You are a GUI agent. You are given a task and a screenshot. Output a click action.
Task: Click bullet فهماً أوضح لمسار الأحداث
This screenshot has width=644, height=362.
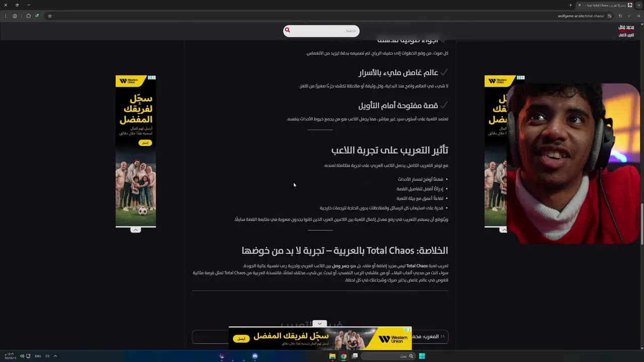[x=421, y=179]
